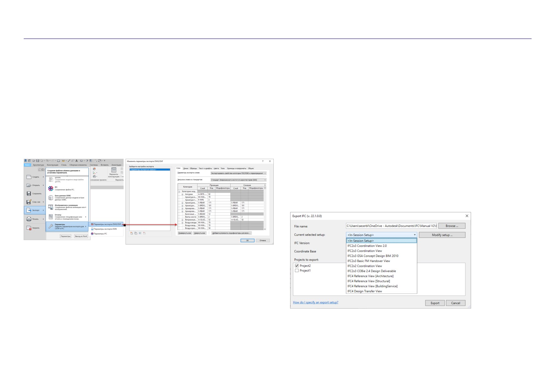Click the Создать new-file icon
The height and width of the screenshot is (392, 555).
29,177
